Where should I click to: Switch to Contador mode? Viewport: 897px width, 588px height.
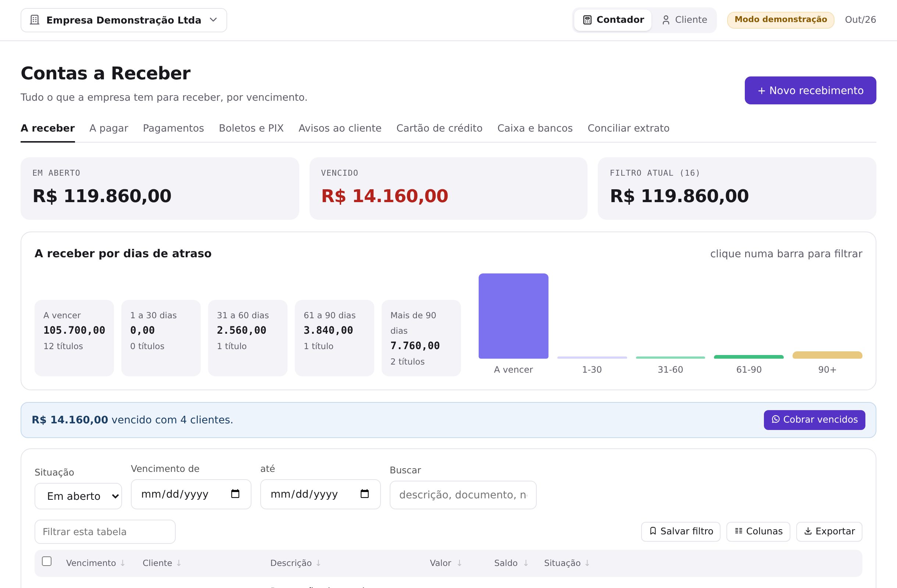[x=613, y=20]
